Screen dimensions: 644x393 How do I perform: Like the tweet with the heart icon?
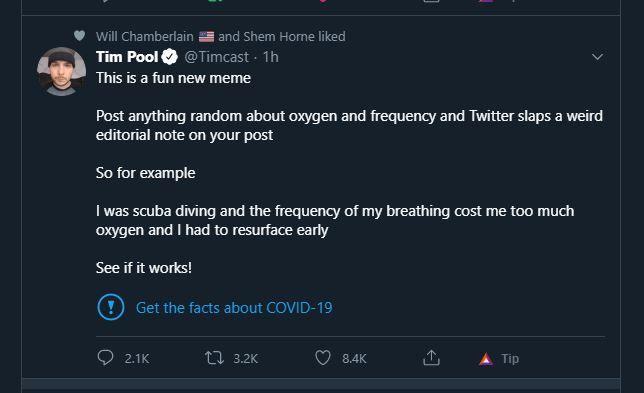323,358
